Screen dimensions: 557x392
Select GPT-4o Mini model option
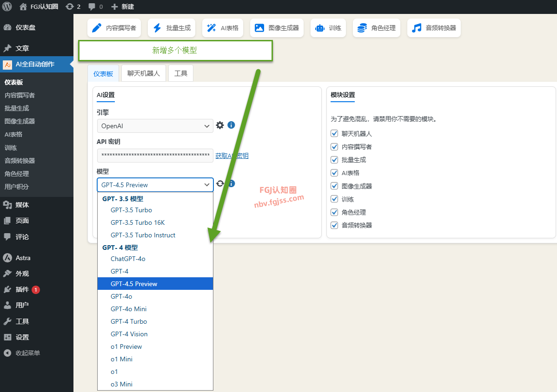(x=155, y=309)
